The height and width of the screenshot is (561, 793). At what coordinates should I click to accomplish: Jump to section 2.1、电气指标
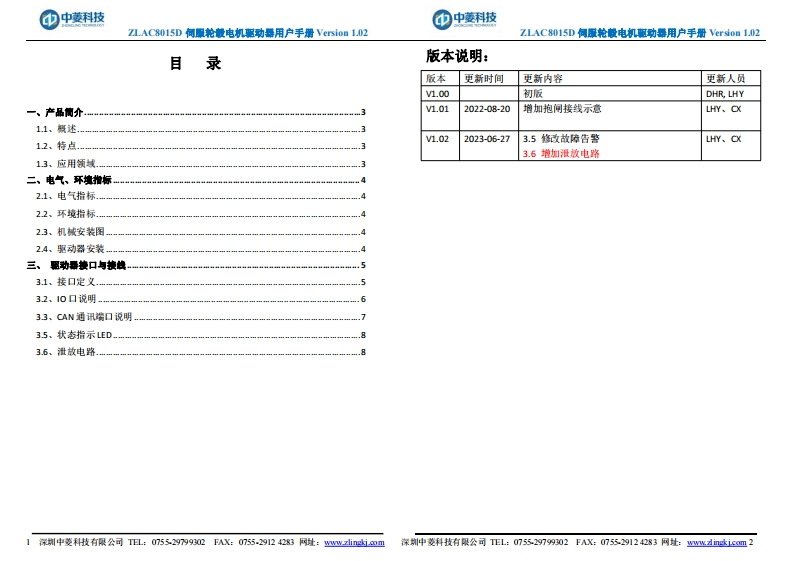tap(66, 196)
